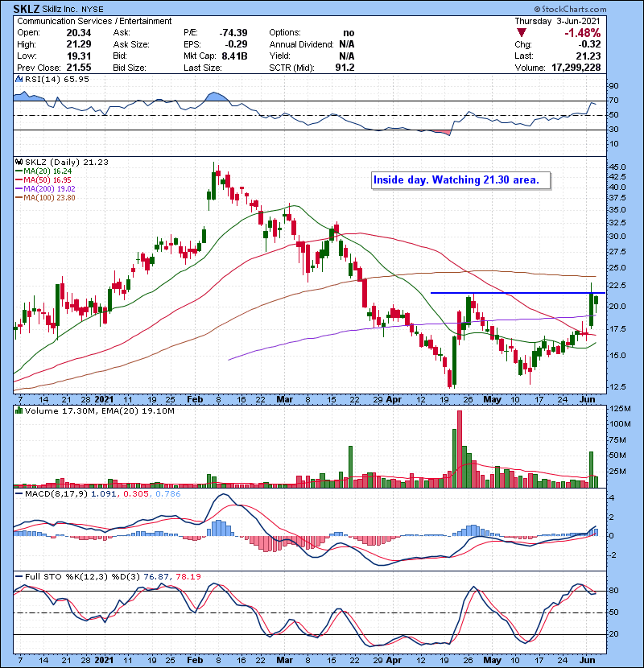Click the Annual Dividend label
644x668 pixels.
point(301,44)
